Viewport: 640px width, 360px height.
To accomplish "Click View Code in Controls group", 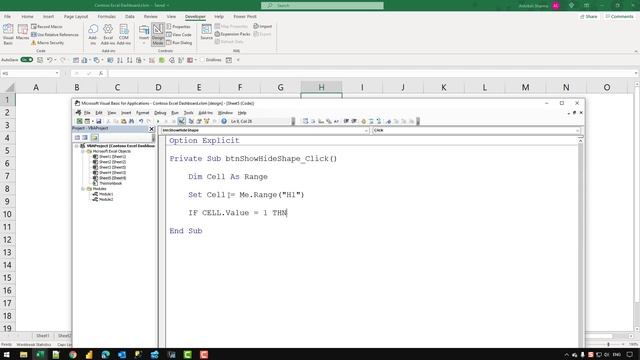I will coord(179,35).
